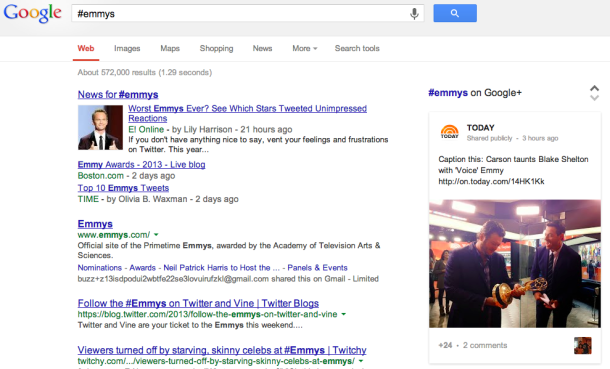Open the TODAY profile name link
Screen dimensions: 610x369
pyautogui.click(x=480, y=128)
